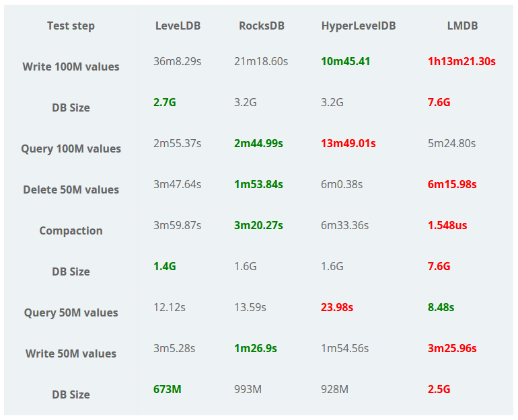Screen dimensions: 518x420
Task: Select the red 2.5G LMDB size
Action: pyautogui.click(x=439, y=389)
